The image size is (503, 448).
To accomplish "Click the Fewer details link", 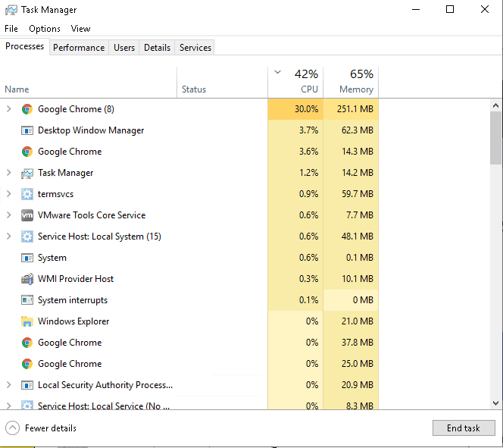I will pyautogui.click(x=51, y=428).
